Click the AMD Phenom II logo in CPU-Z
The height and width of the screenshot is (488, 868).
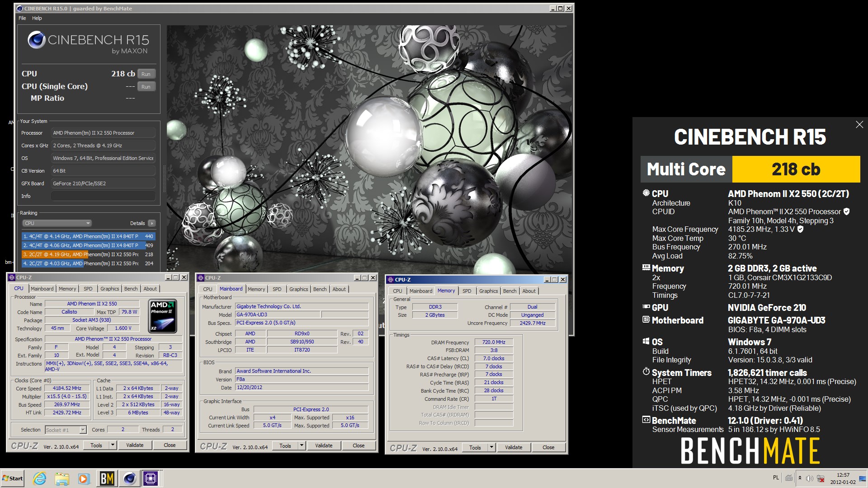(163, 316)
